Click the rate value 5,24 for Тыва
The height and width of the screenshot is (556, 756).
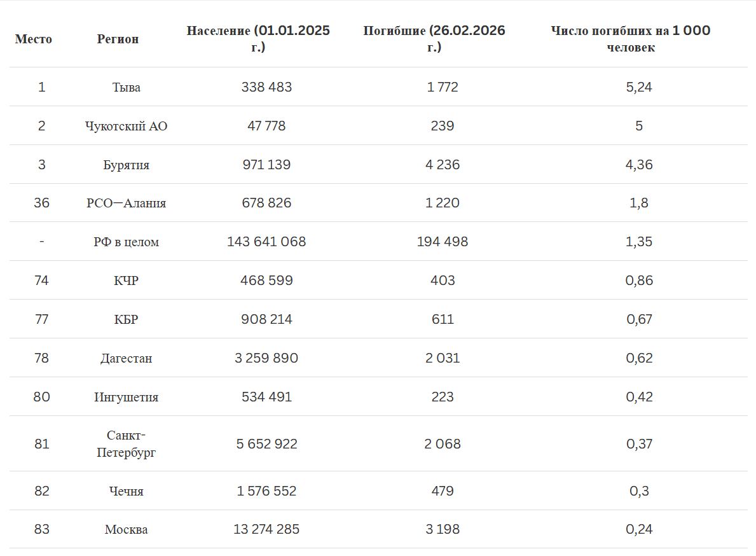[x=639, y=87]
